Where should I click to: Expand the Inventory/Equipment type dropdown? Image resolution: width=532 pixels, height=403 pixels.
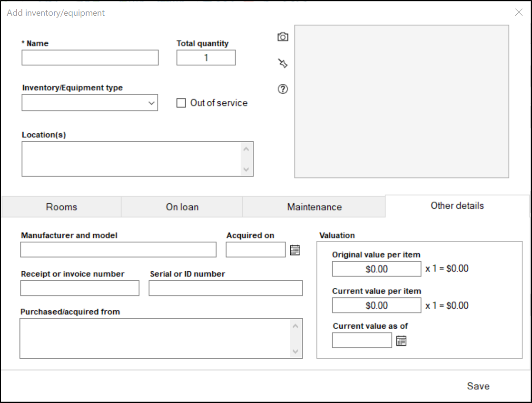(151, 103)
